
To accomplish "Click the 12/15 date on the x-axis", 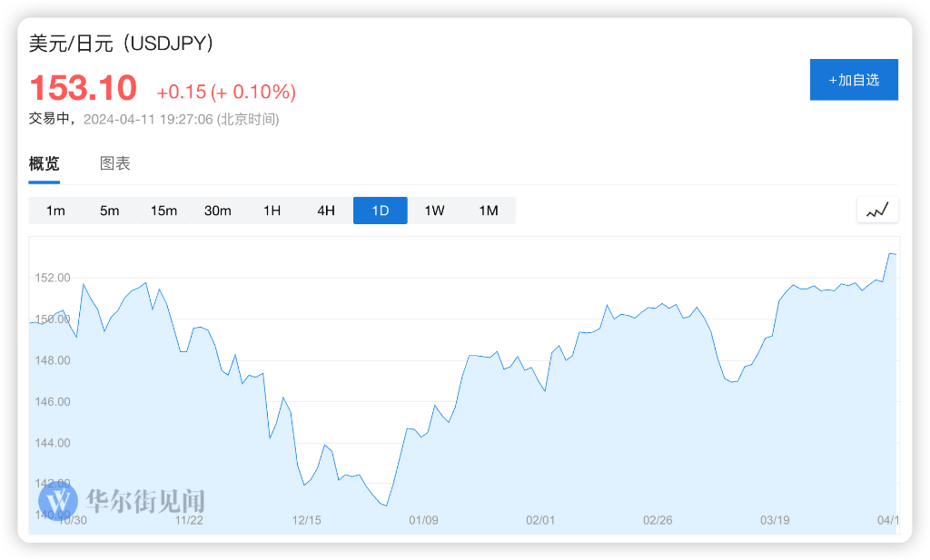I will tap(307, 520).
